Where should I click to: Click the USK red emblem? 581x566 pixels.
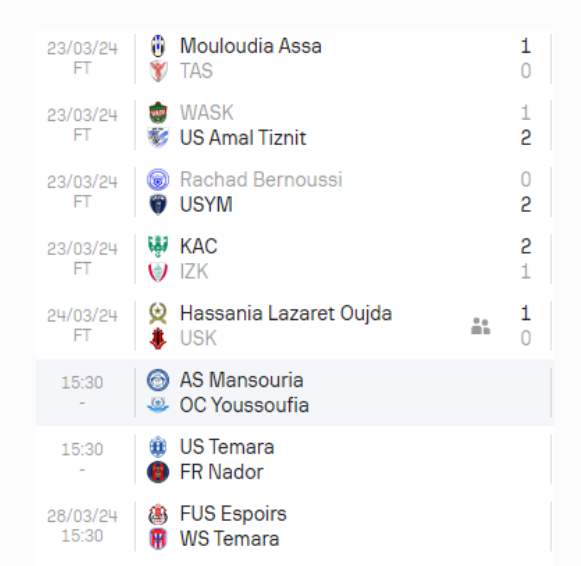(x=158, y=338)
